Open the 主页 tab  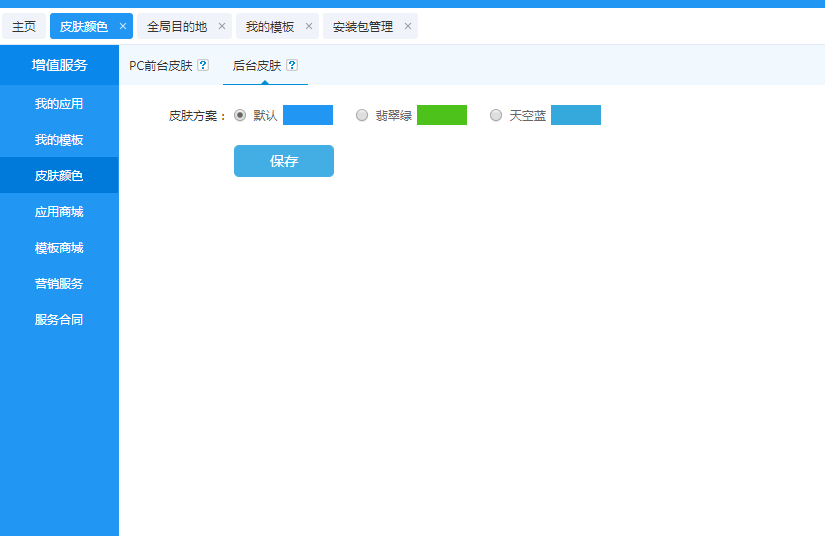click(24, 26)
